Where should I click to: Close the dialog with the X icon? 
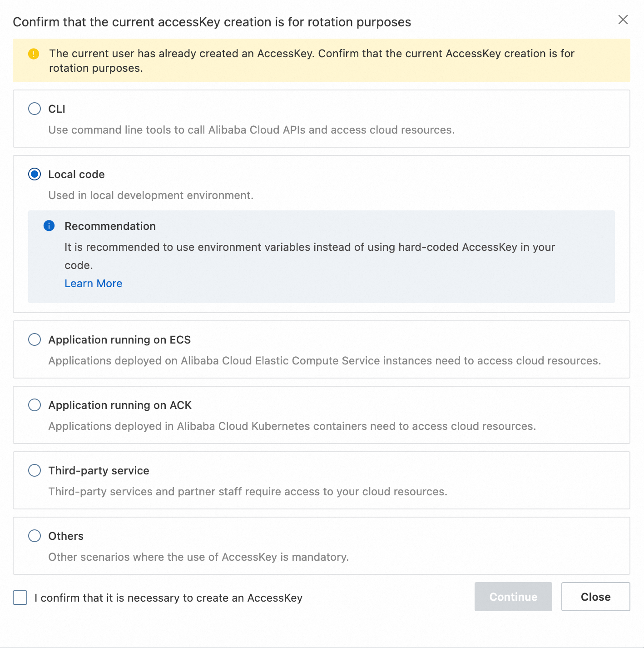[x=623, y=20]
